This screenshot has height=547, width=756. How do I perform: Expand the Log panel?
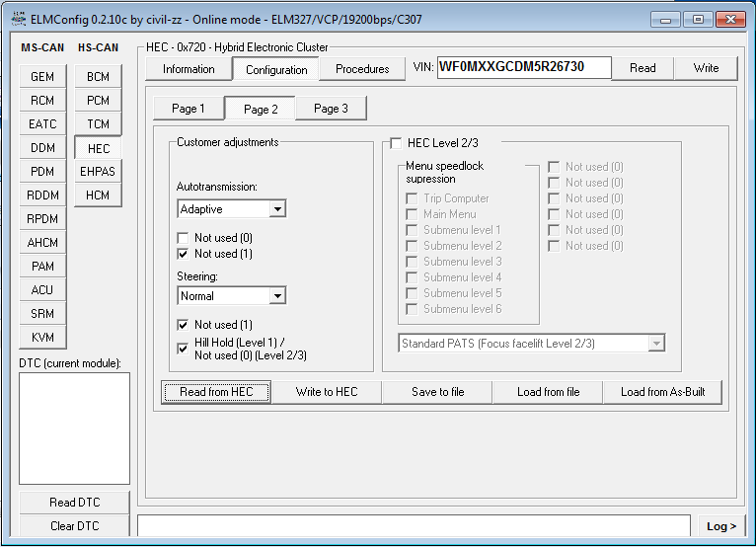point(721,526)
